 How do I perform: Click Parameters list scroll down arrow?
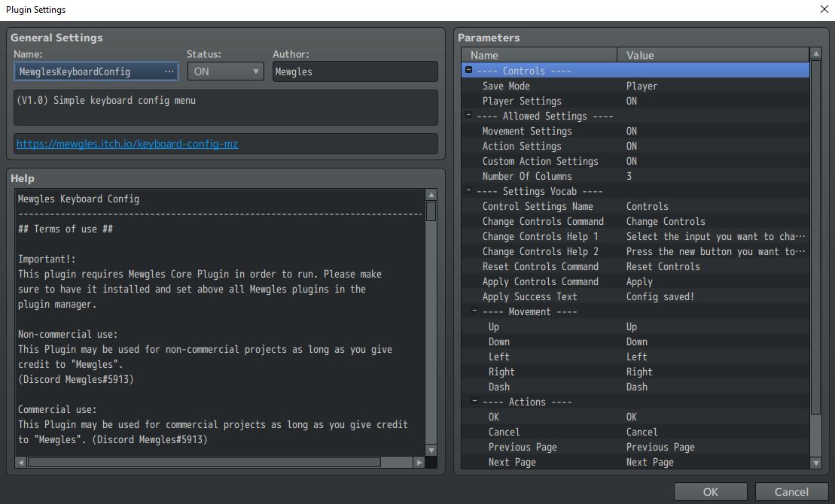point(816,463)
